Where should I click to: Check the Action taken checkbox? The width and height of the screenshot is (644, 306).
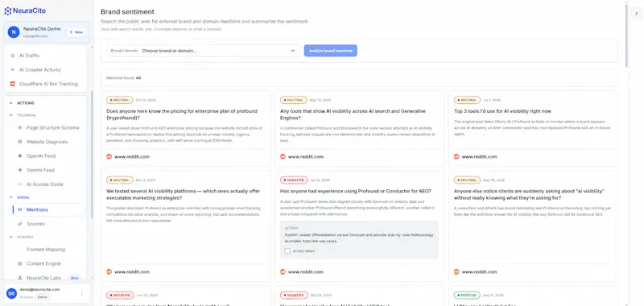(287, 251)
